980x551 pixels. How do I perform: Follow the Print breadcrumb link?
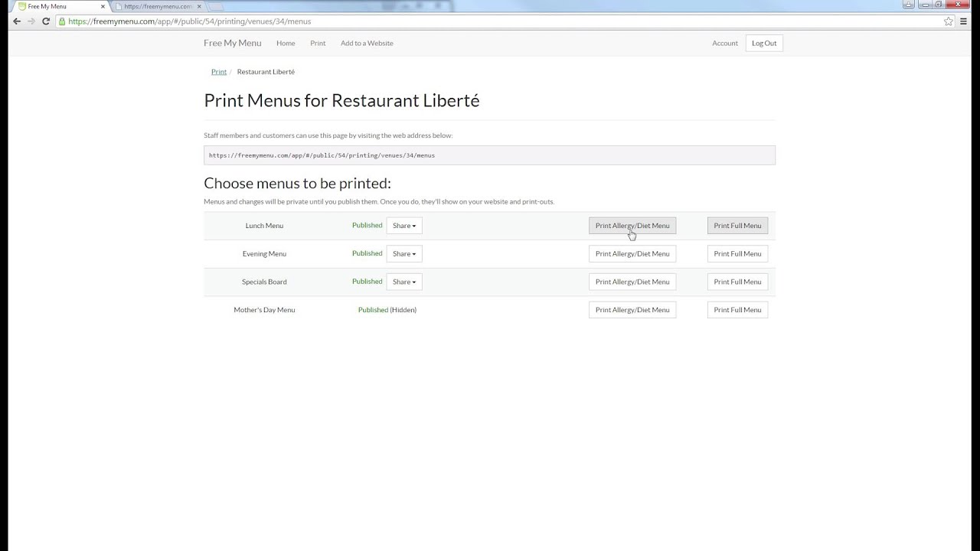coord(219,71)
